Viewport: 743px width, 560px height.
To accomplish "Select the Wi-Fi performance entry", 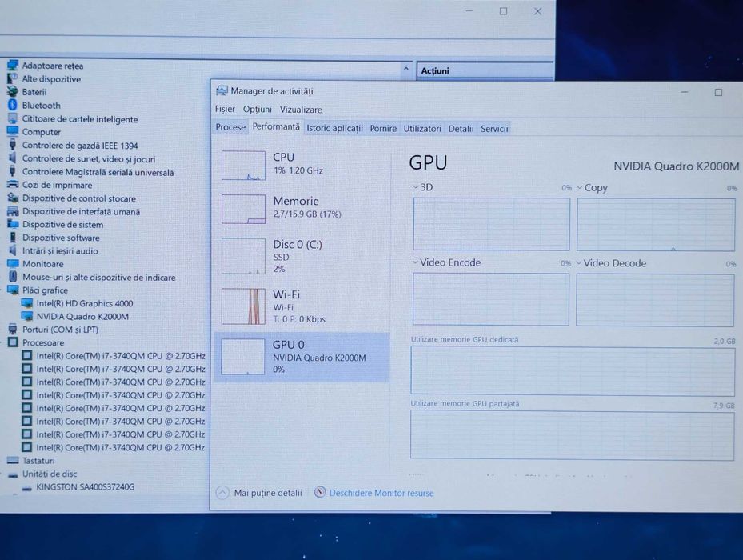I will pyautogui.click(x=302, y=306).
